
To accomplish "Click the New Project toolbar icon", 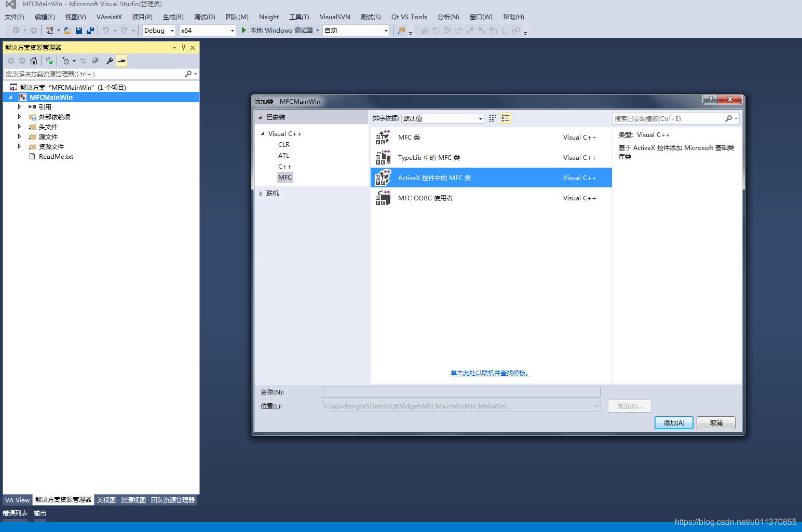I will pos(49,31).
